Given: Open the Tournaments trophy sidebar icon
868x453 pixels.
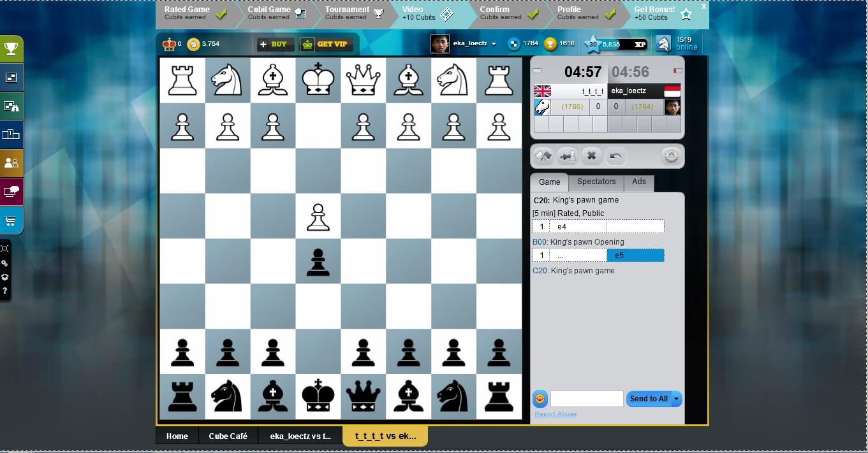Looking at the screenshot, I should (x=11, y=48).
